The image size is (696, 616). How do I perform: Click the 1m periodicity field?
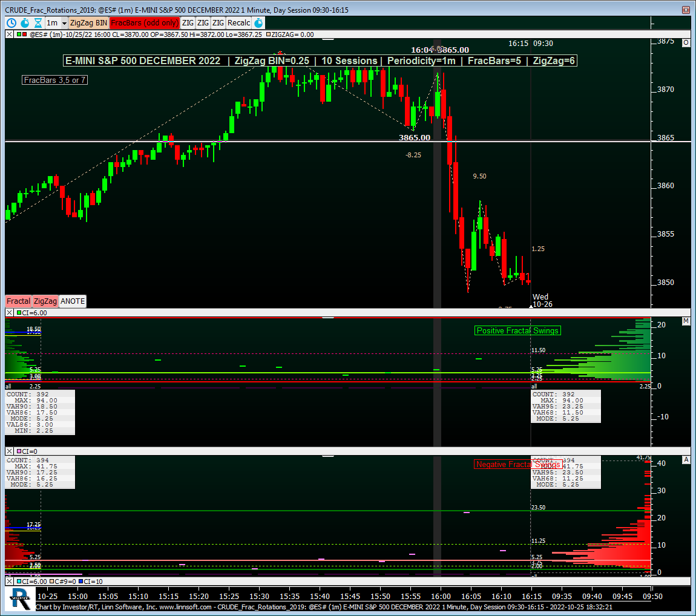tap(53, 23)
